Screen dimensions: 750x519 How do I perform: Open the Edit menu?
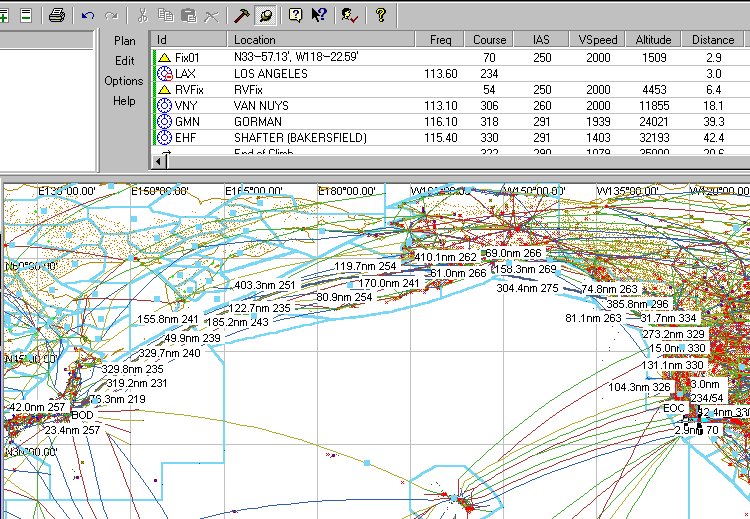pyautogui.click(x=124, y=61)
